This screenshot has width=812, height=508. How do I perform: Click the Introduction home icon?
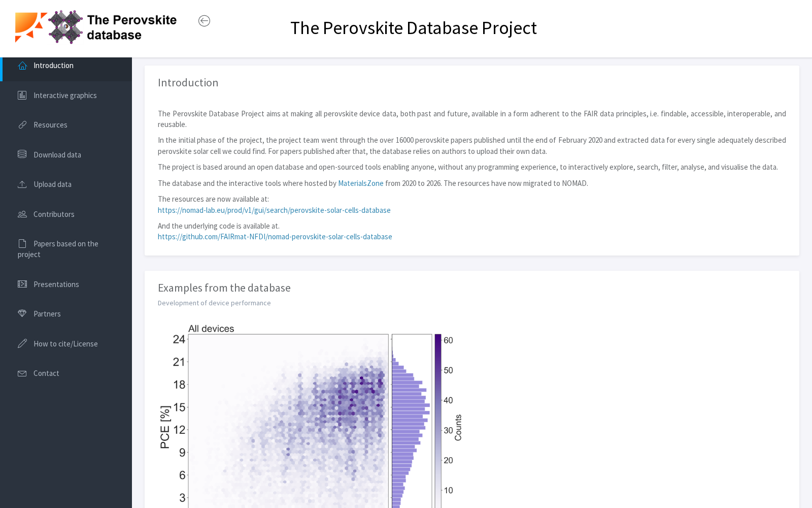(x=22, y=66)
